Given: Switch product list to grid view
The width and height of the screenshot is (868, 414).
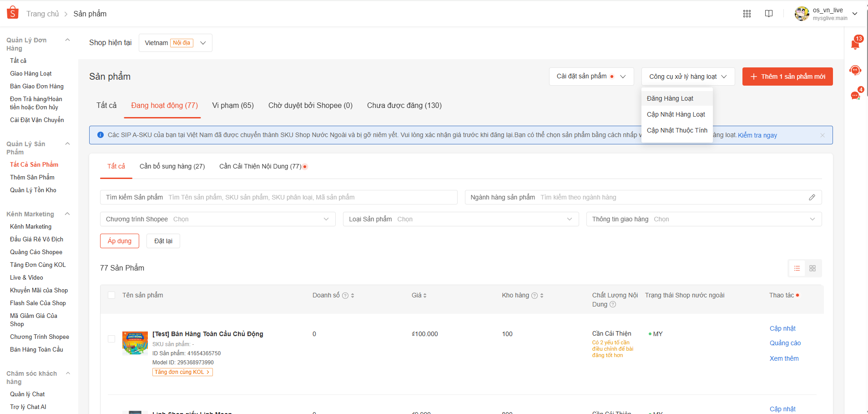Looking at the screenshot, I should tap(813, 268).
